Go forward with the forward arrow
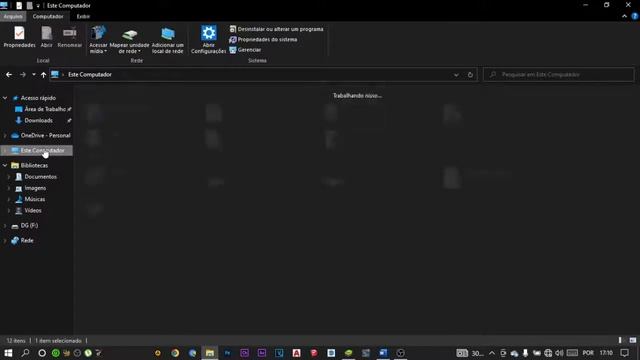Viewport: 640px width, 360px height. point(23,75)
